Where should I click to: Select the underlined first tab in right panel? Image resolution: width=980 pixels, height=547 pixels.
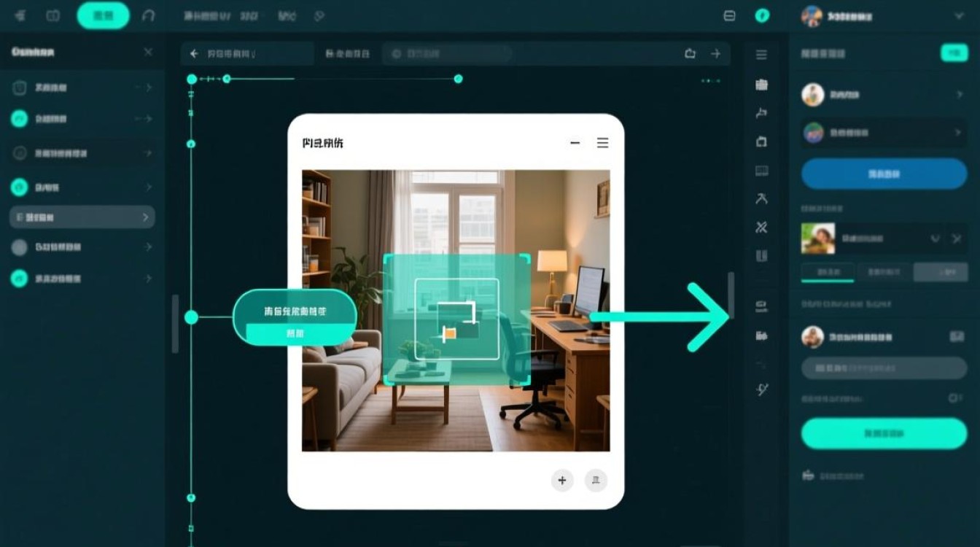point(828,273)
